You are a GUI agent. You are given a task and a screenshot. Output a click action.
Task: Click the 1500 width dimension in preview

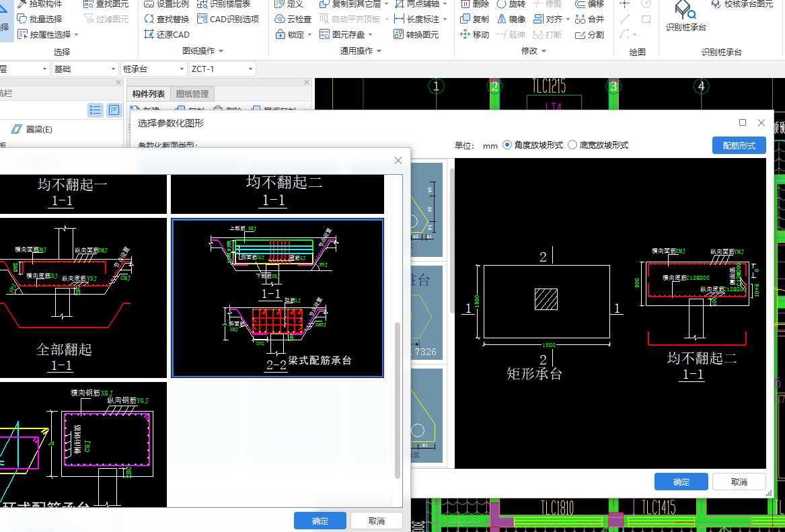point(549,345)
